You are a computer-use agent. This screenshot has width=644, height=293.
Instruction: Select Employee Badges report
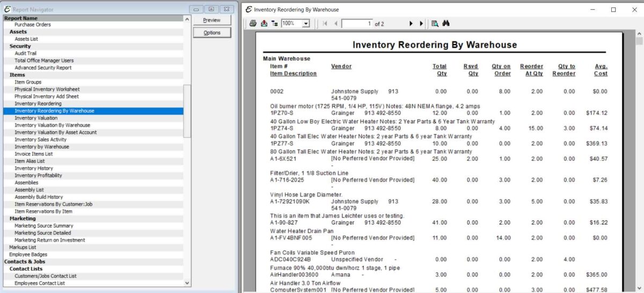pos(28,254)
